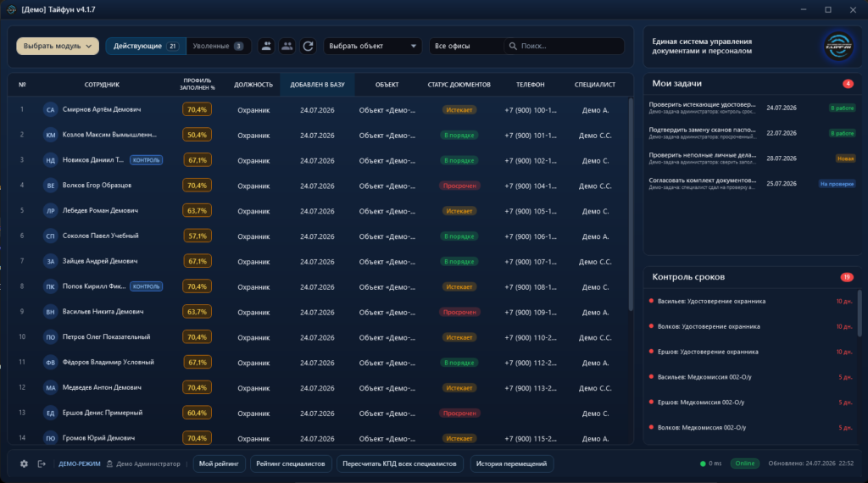The image size is (868, 483).
Task: Refresh the employee list
Action: pyautogui.click(x=309, y=46)
